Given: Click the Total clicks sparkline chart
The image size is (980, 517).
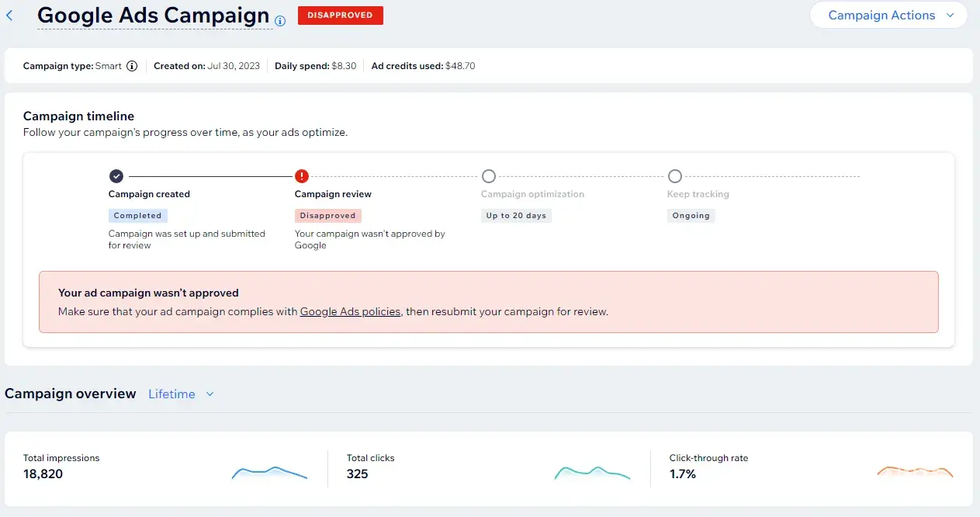Looking at the screenshot, I should click(x=592, y=473).
